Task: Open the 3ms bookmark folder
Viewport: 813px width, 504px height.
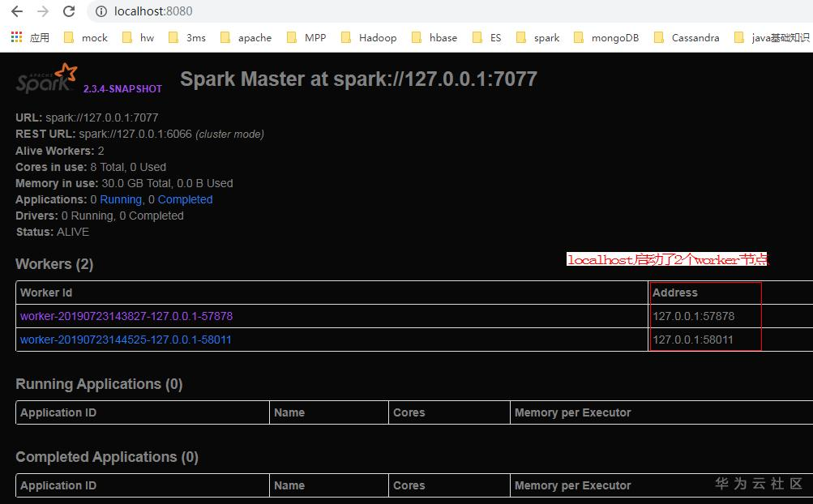Action: (x=187, y=37)
